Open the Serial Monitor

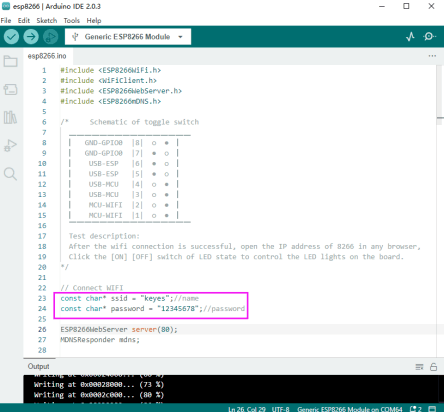pyautogui.click(x=429, y=36)
